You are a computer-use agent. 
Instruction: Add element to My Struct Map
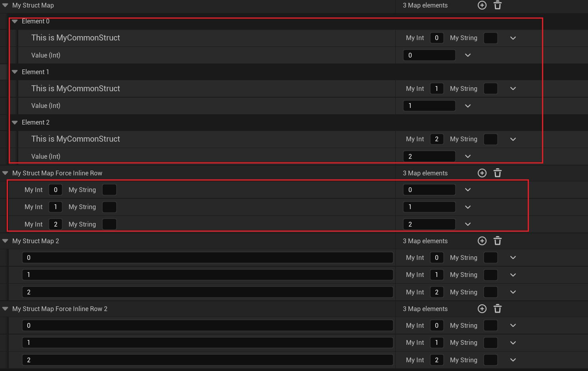[x=482, y=5]
